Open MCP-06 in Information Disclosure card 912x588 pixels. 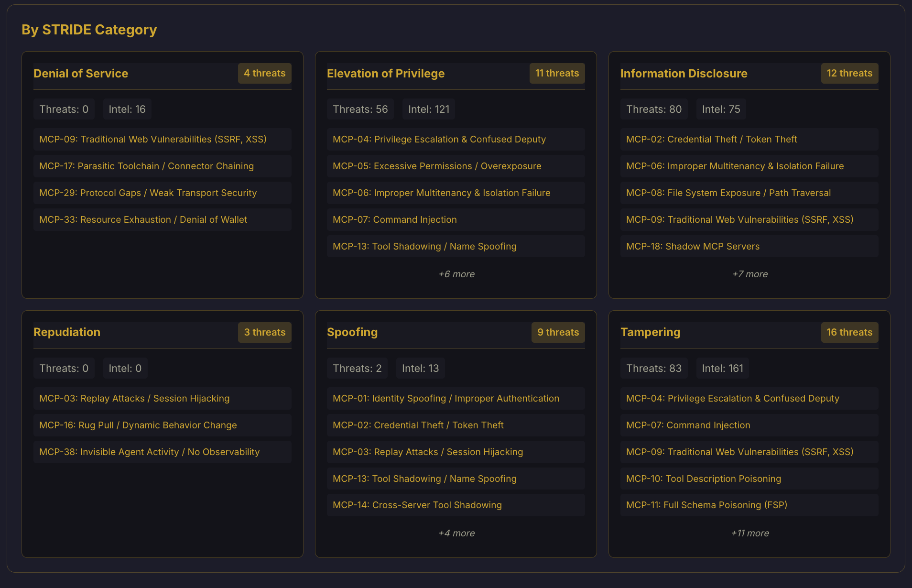click(749, 166)
